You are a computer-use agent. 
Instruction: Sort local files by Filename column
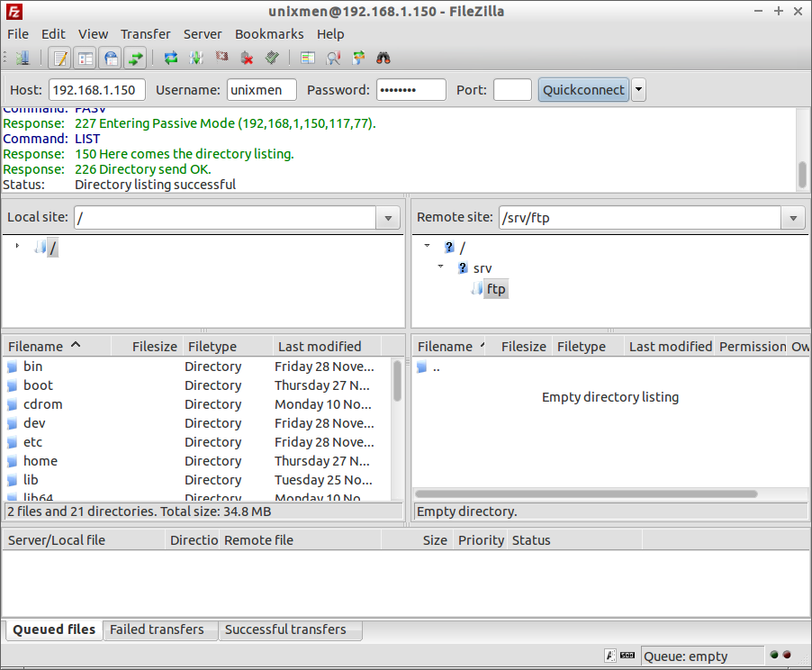coord(57,346)
